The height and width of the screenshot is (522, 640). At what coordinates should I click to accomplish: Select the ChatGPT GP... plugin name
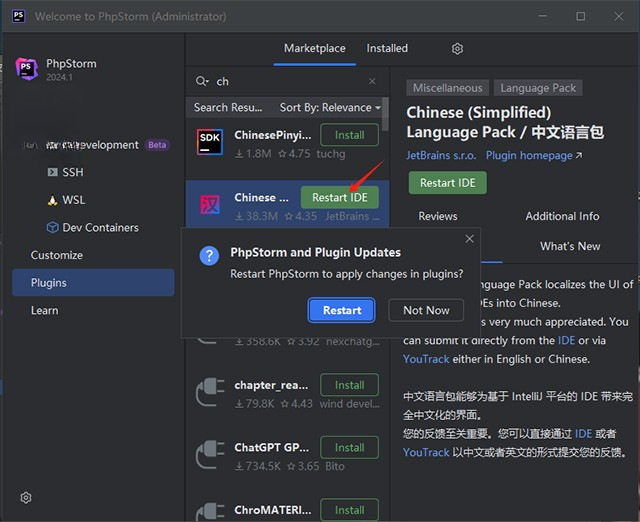(x=271, y=447)
